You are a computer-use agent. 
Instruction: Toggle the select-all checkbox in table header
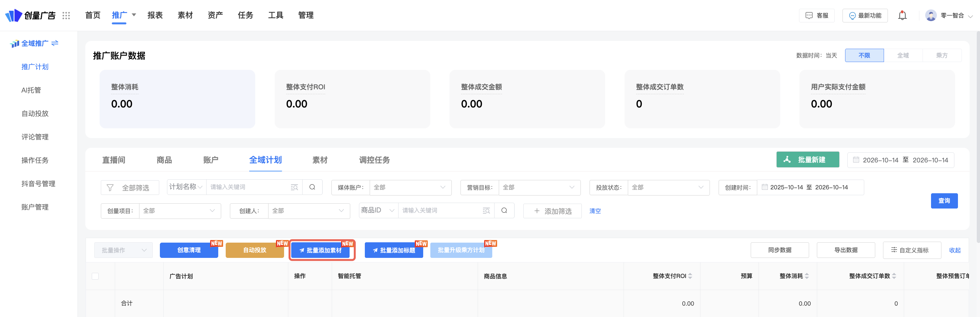point(95,276)
